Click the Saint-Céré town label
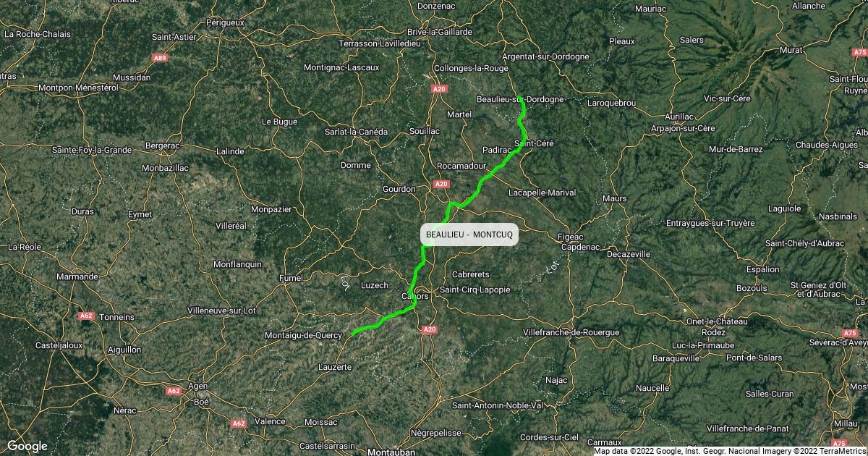The width and height of the screenshot is (868, 456). pyautogui.click(x=534, y=143)
